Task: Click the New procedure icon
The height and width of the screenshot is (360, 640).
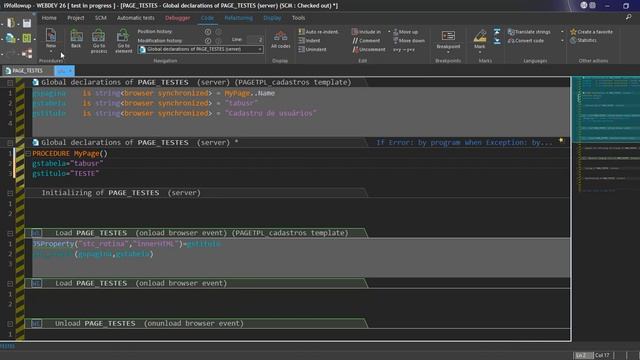Action: (x=51, y=36)
